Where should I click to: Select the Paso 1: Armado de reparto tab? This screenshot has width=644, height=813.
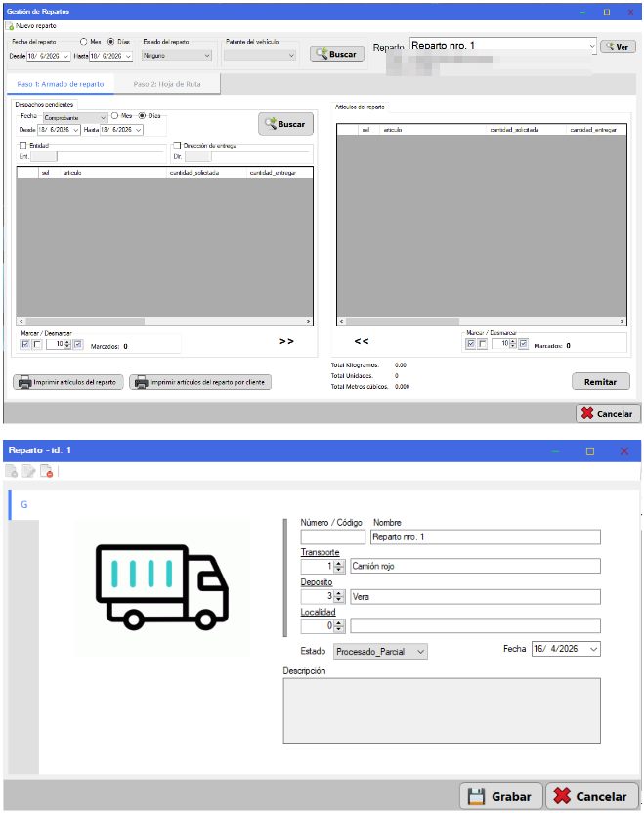click(x=61, y=84)
